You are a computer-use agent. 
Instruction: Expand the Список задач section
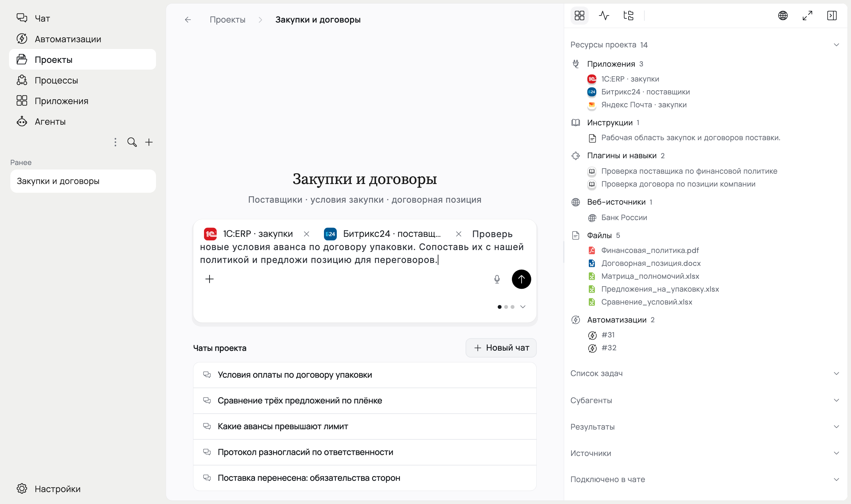(x=705, y=373)
